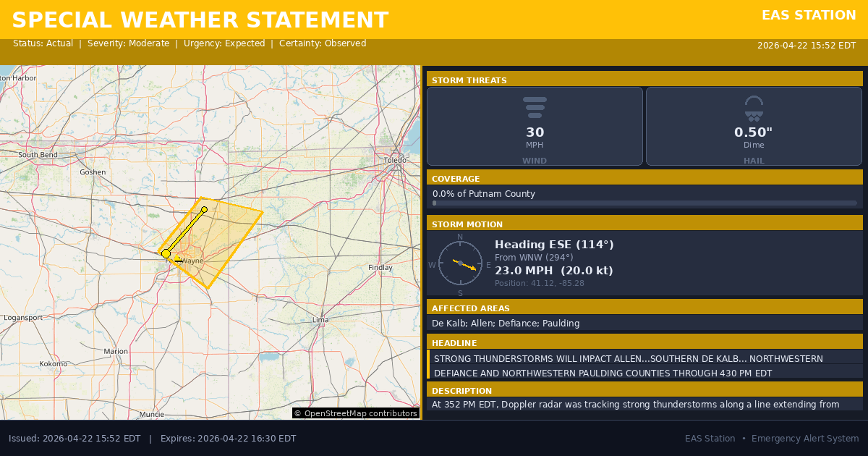This screenshot has height=456, width=868.
Task: Click the storm motion compass icon
Action: 460,263
